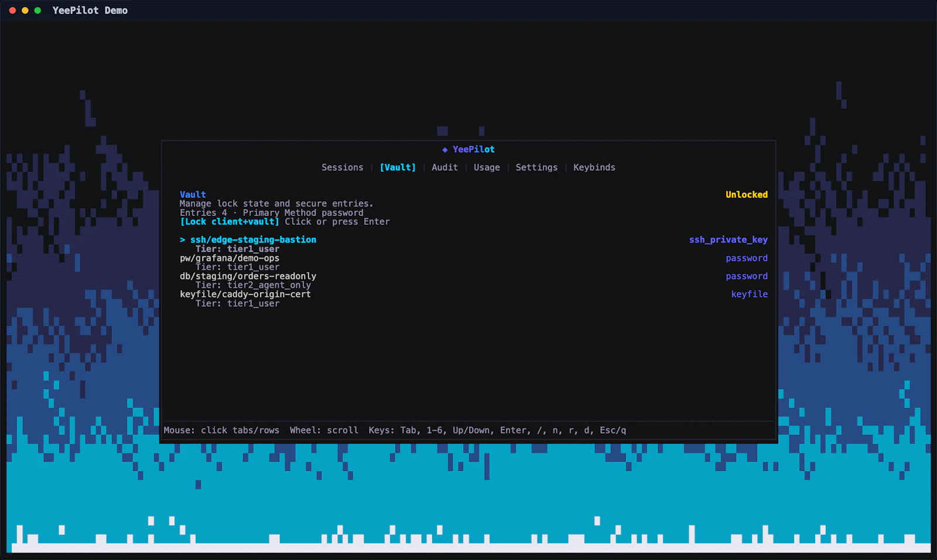Select the Vault tab
The image size is (937, 560).
(398, 167)
